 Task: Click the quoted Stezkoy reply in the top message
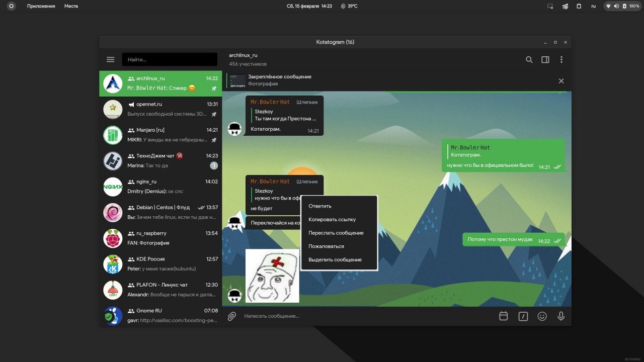point(285,115)
